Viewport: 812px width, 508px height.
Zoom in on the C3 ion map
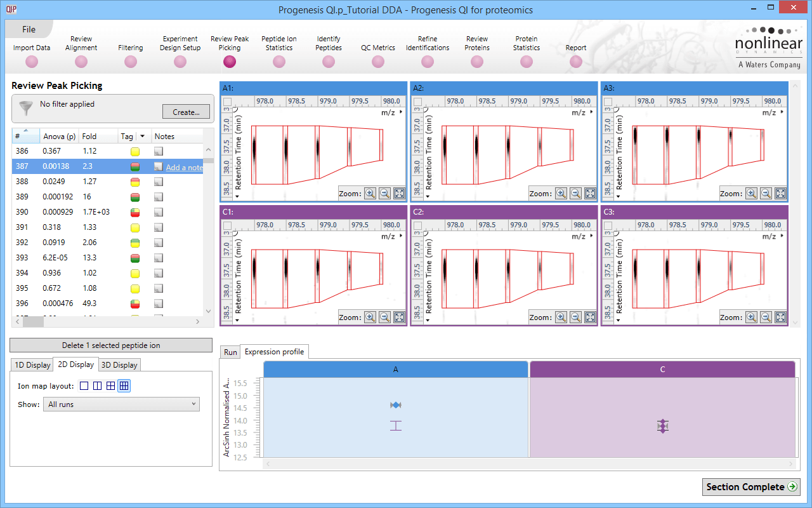(751, 317)
